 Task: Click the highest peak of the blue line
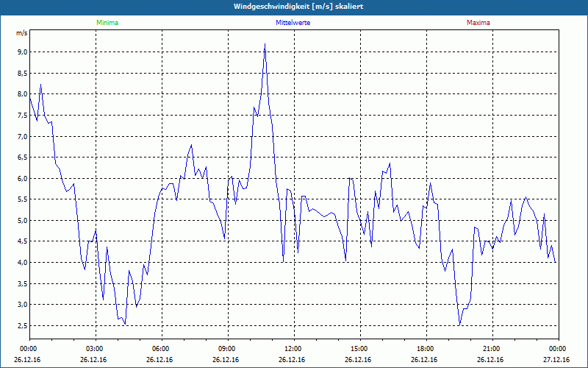pyautogui.click(x=265, y=44)
